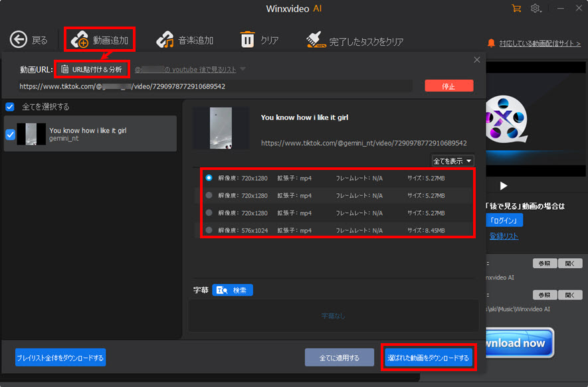Open the shopping cart icon

click(x=516, y=8)
